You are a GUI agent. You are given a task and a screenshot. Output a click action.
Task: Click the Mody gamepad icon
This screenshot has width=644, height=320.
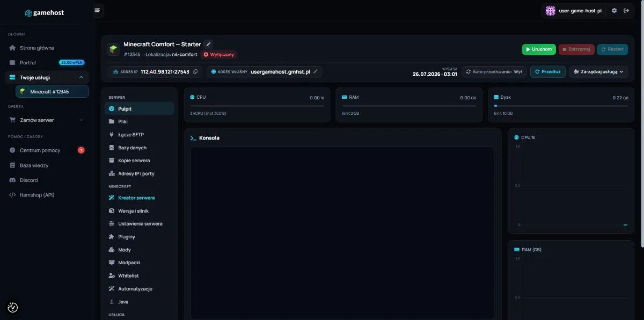click(x=112, y=250)
